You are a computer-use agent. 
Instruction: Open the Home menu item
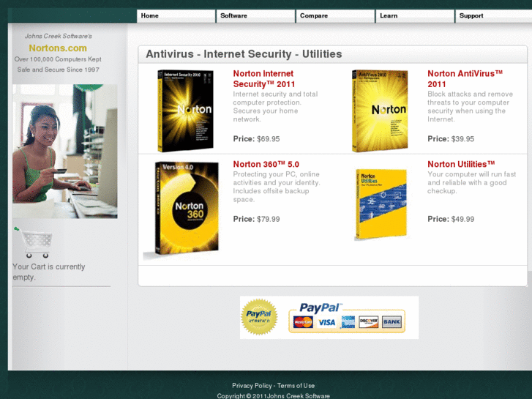click(x=176, y=16)
